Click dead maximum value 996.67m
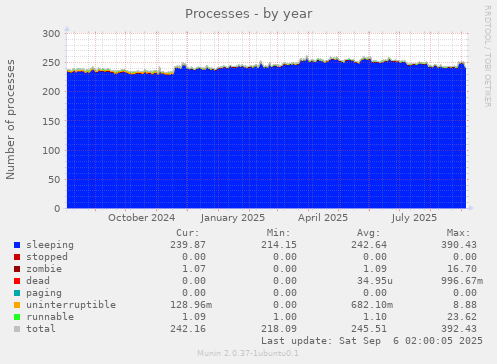 coord(462,281)
